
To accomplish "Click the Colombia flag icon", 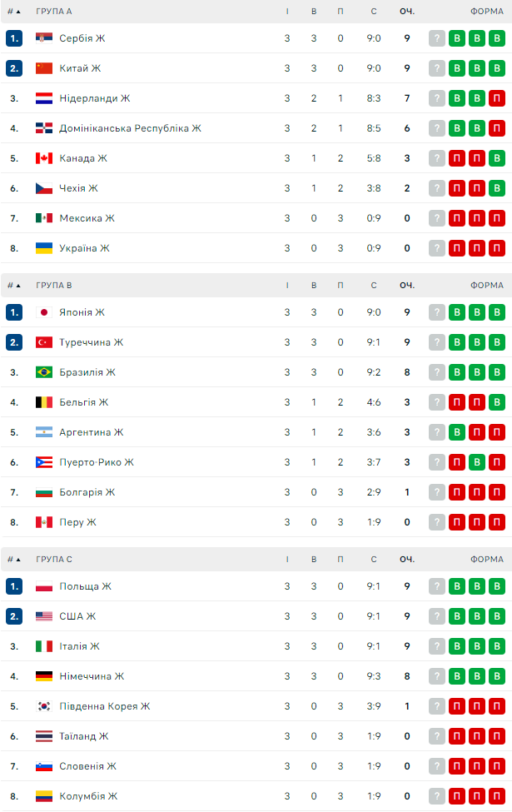I will click(x=44, y=796).
